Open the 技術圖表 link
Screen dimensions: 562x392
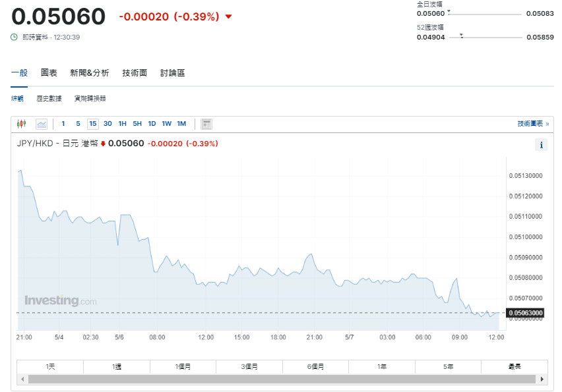click(531, 123)
